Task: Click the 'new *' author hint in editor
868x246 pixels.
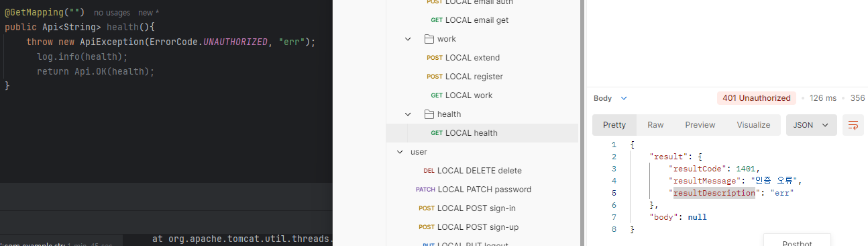Action: click(148, 13)
